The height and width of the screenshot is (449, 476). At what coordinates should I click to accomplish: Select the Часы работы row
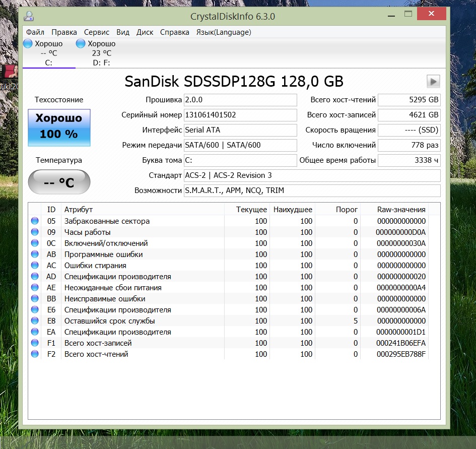[229, 232]
